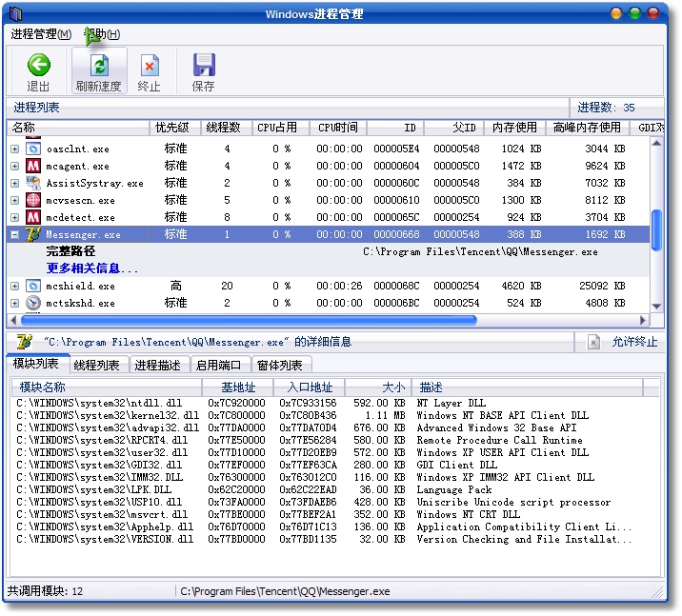Click the mcagent.exe red M icon
The width and height of the screenshot is (682, 616).
33,166
